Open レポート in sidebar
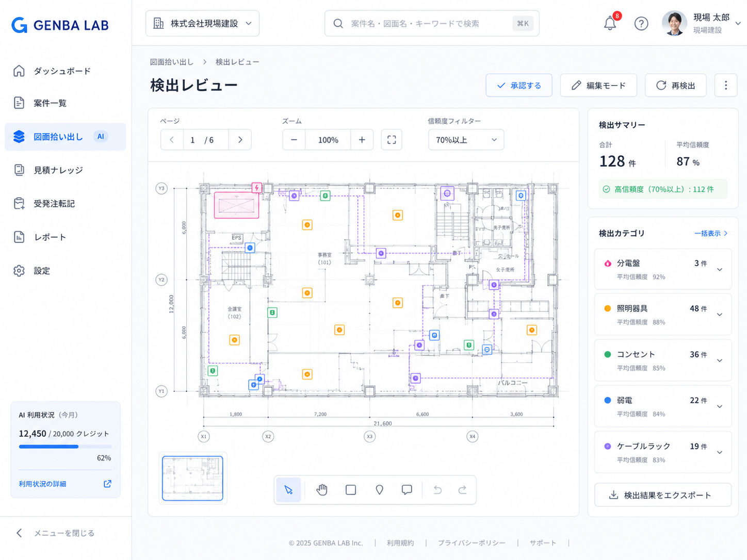This screenshot has width=747, height=560. point(66,237)
